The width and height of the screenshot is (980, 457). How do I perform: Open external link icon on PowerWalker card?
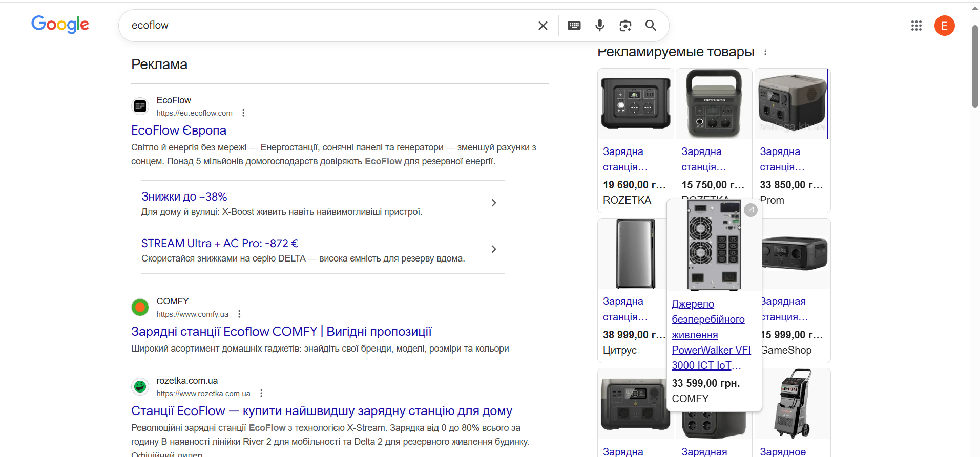tap(750, 210)
